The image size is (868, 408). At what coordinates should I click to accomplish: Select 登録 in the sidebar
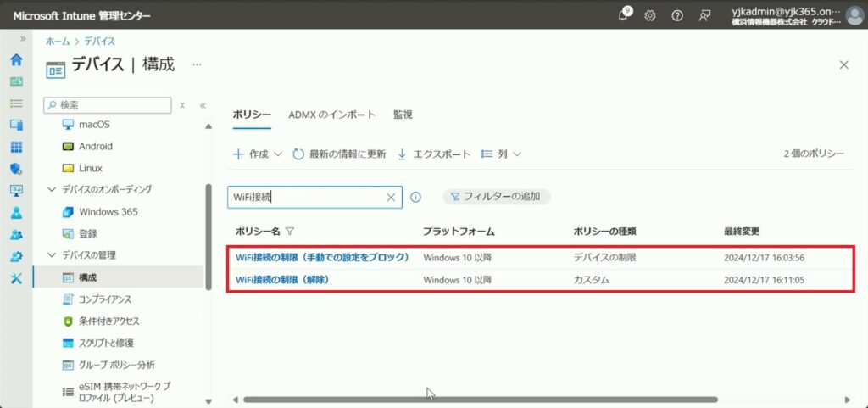[88, 233]
